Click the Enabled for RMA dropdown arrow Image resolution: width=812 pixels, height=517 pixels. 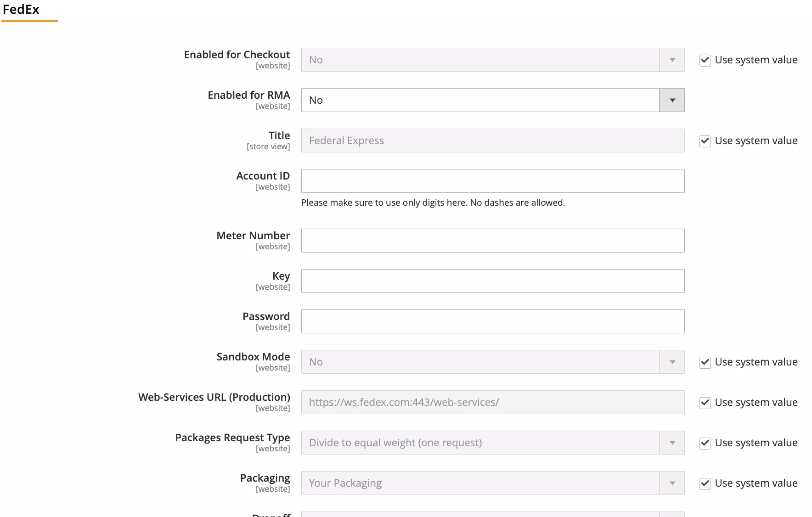pos(672,100)
